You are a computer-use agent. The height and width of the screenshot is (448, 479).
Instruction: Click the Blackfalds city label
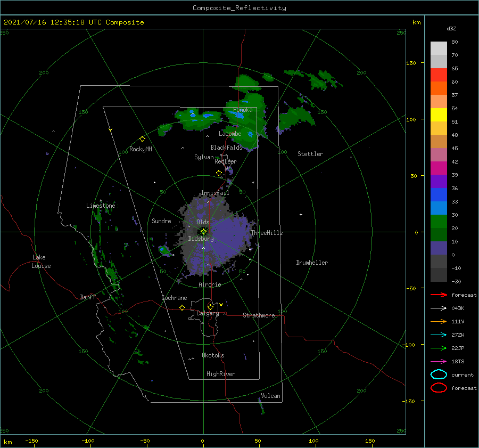point(226,148)
